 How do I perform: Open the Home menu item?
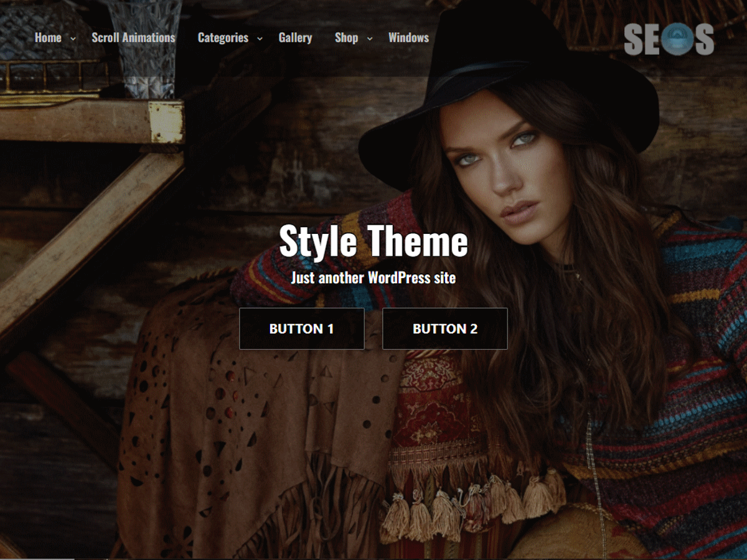coord(48,37)
